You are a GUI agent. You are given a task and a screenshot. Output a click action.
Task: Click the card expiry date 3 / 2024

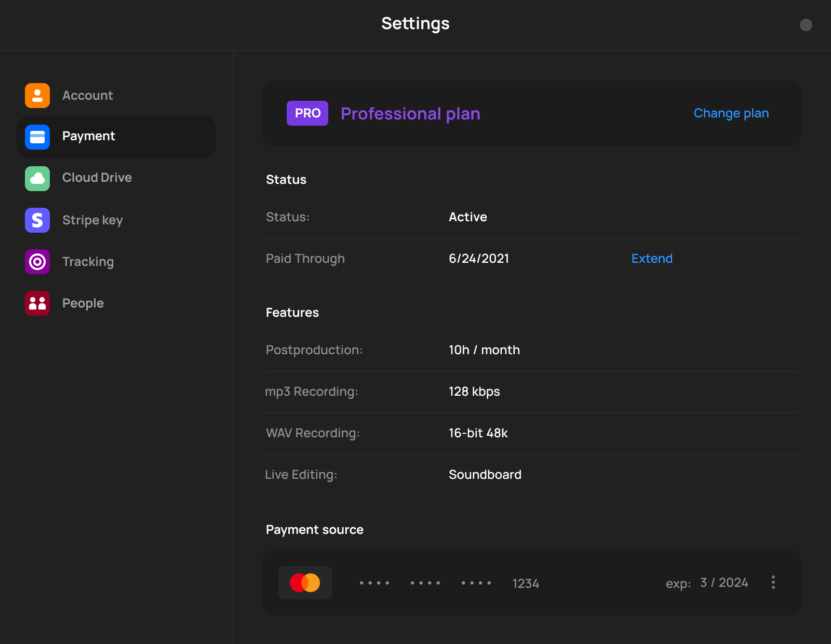point(723,583)
